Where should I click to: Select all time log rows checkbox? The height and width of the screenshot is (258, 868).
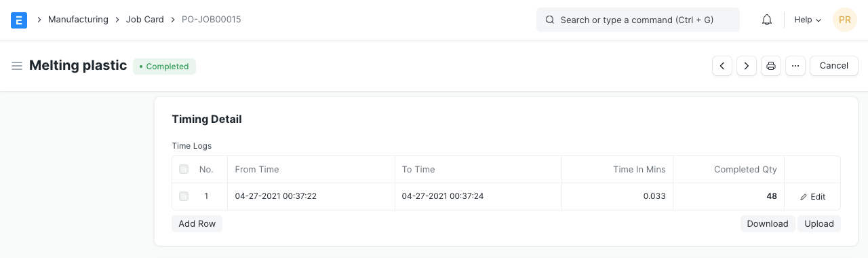184,169
